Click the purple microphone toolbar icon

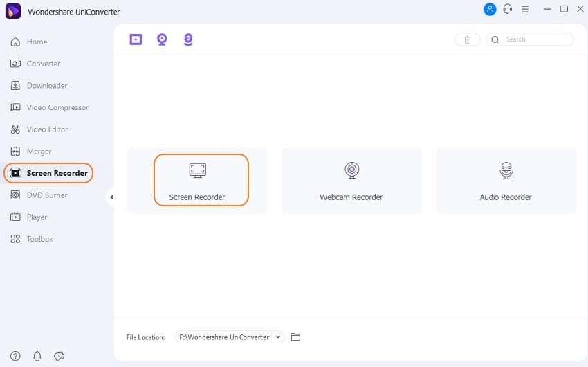coord(188,39)
